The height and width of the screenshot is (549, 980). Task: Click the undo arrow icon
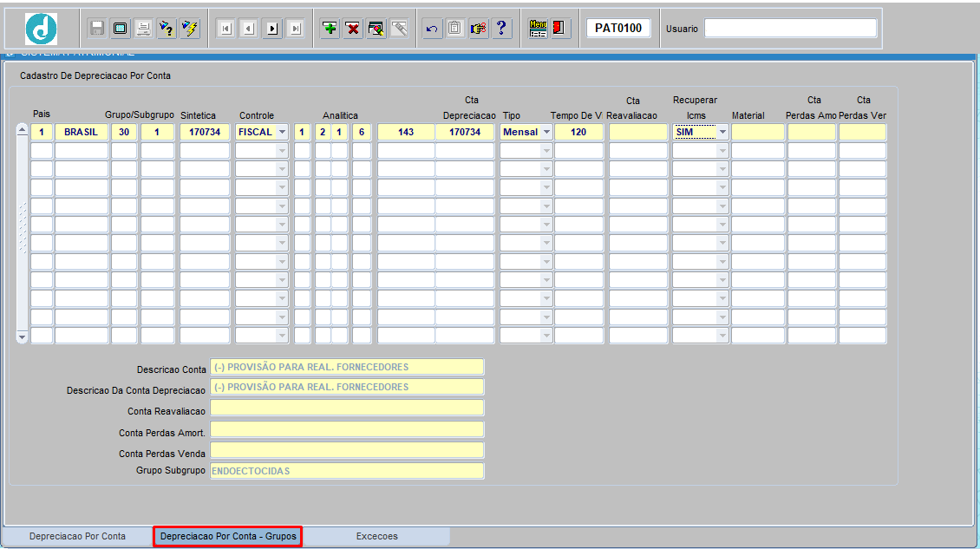432,29
